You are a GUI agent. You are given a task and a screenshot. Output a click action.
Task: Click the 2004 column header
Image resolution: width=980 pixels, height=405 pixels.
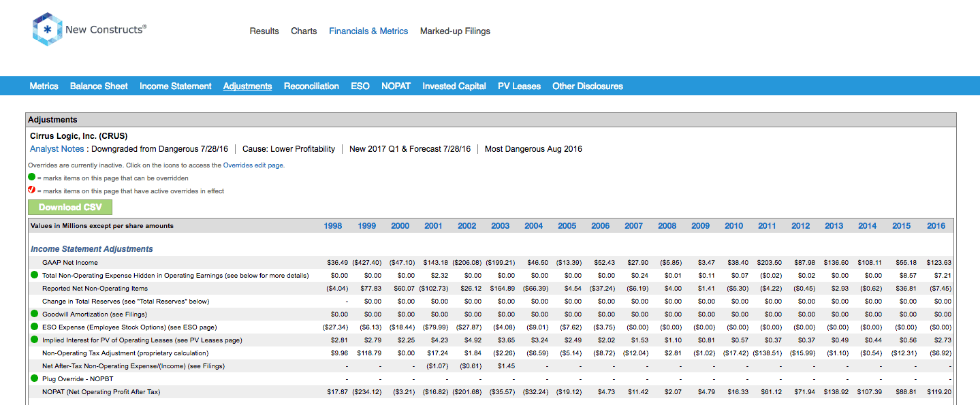point(533,226)
